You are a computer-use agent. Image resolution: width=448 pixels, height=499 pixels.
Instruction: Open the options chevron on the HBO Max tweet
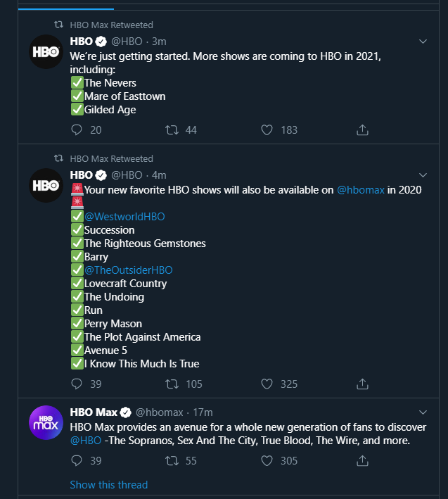point(423,412)
